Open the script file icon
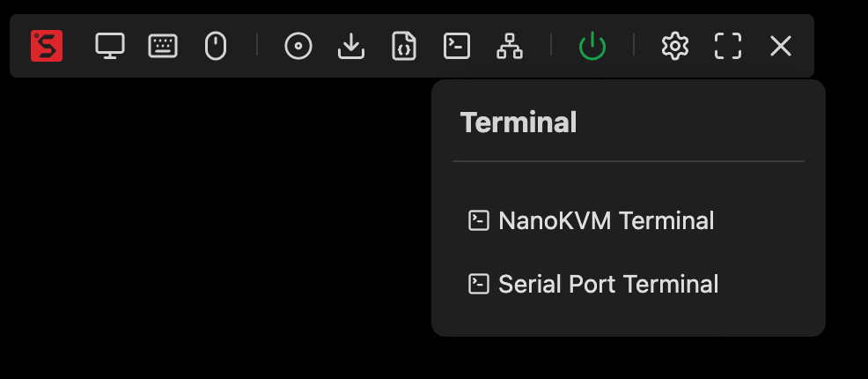The width and height of the screenshot is (868, 379). pyautogui.click(x=404, y=46)
